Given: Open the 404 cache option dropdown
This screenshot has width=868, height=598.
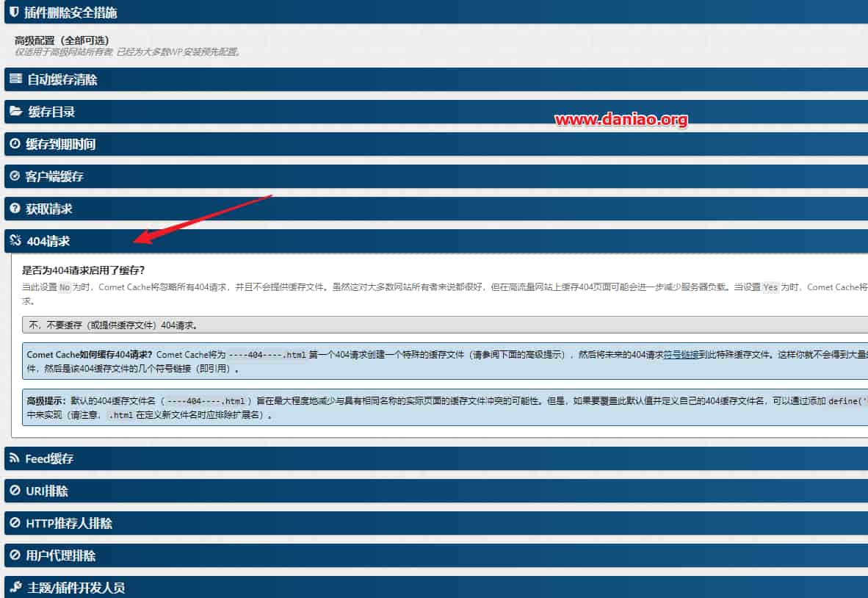Looking at the screenshot, I should [x=445, y=325].
